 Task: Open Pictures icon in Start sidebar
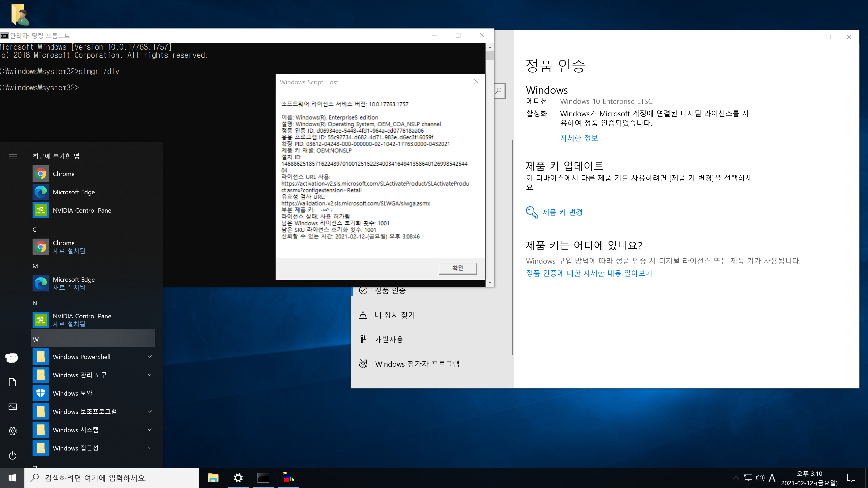pyautogui.click(x=12, y=407)
